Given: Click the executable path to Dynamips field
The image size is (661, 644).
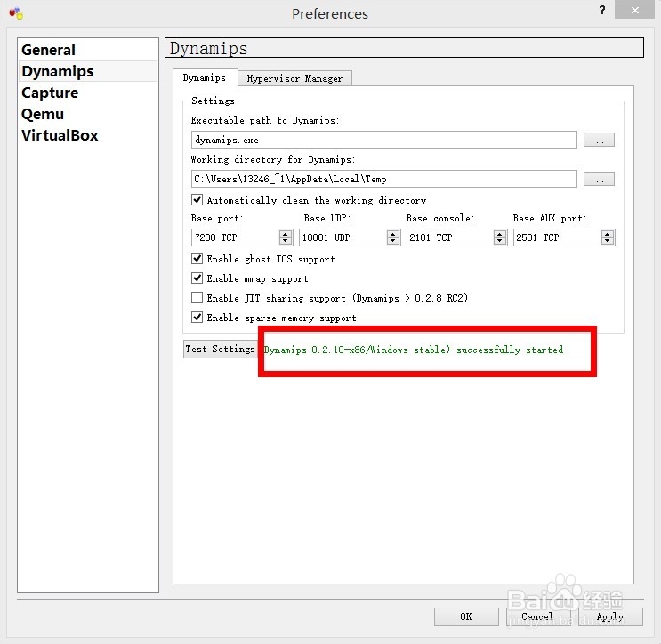Looking at the screenshot, I should point(383,140).
